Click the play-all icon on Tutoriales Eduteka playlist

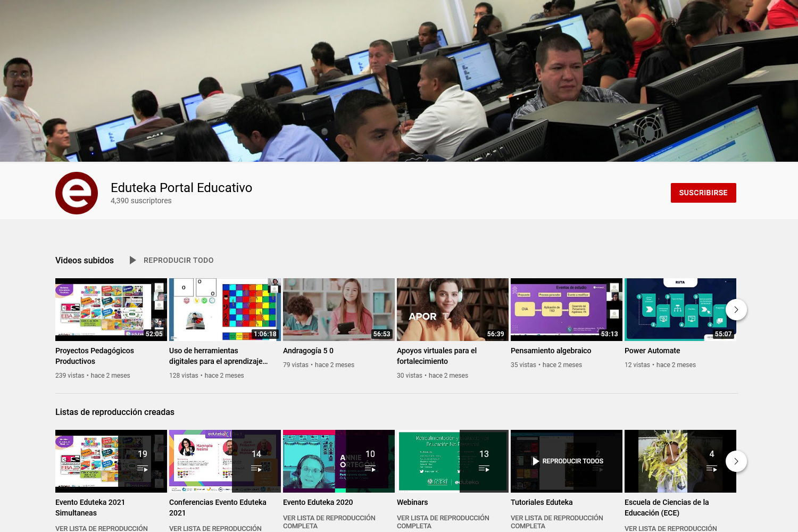[535, 461]
